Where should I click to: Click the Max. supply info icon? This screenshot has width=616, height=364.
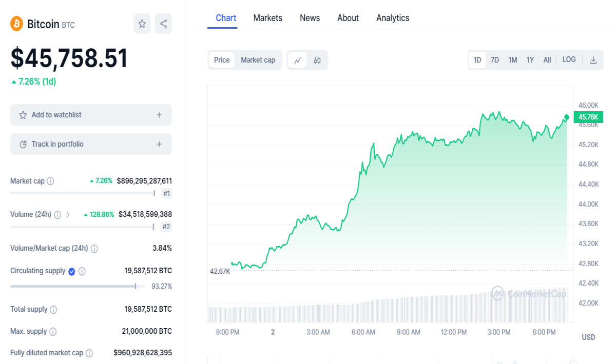(53, 332)
